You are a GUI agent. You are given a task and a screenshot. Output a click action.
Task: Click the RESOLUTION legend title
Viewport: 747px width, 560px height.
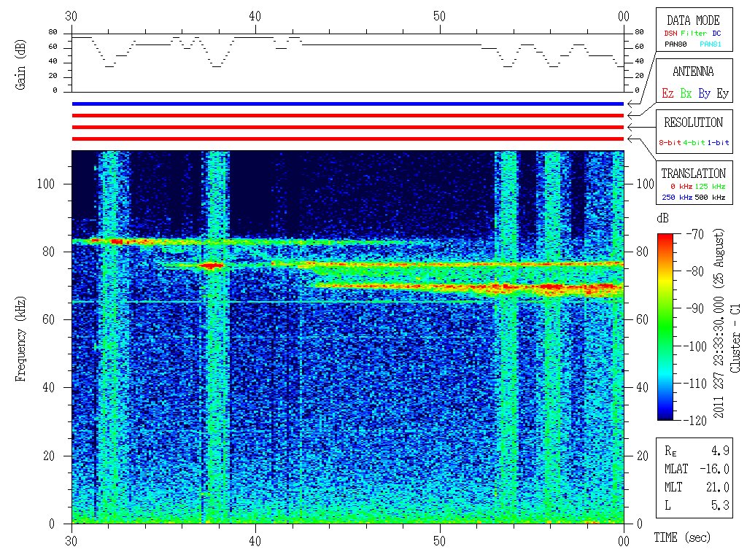(693, 122)
